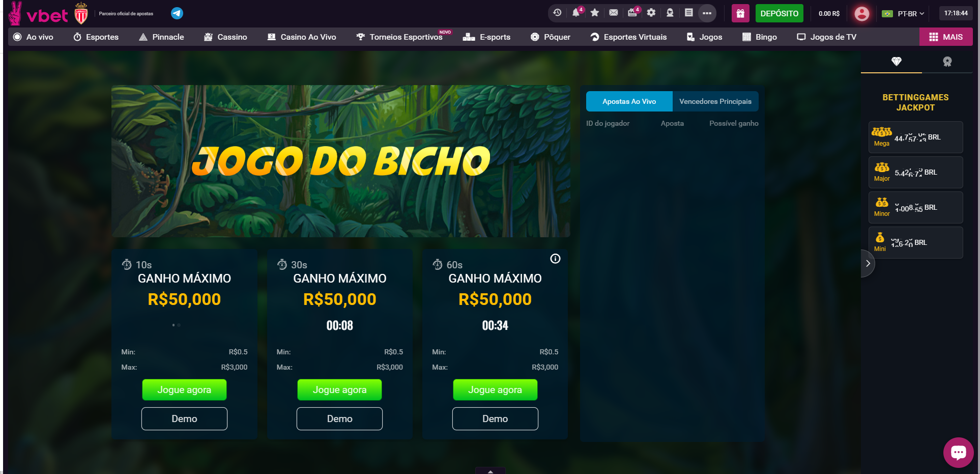Image resolution: width=980 pixels, height=474 pixels.
Task: Open the live chat bubble
Action: (x=958, y=452)
